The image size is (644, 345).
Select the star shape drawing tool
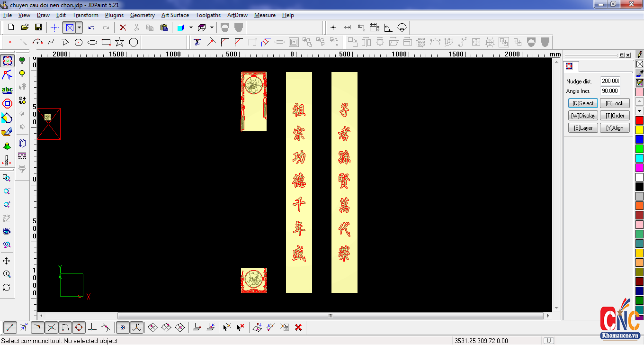tap(120, 42)
